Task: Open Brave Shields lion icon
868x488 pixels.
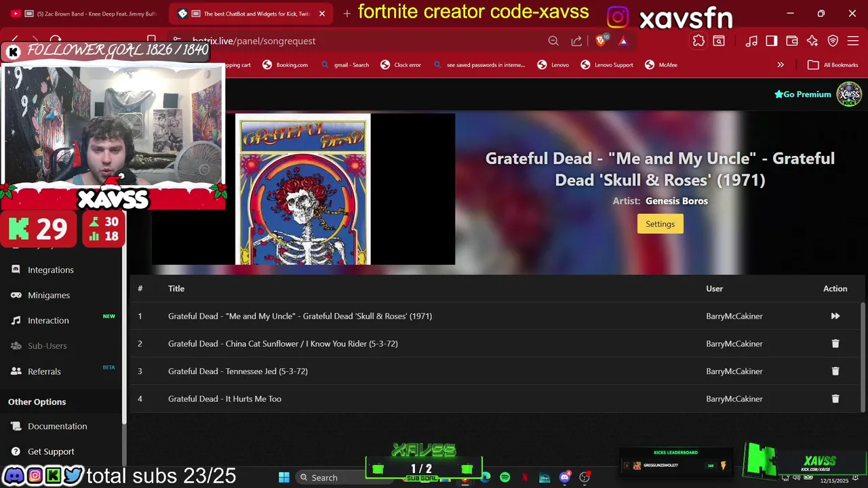Action: click(601, 41)
